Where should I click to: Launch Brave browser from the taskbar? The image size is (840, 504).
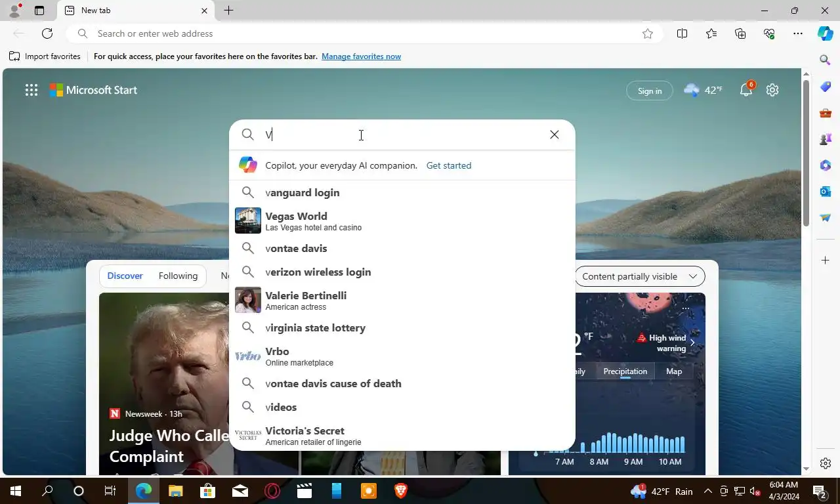coord(400,491)
